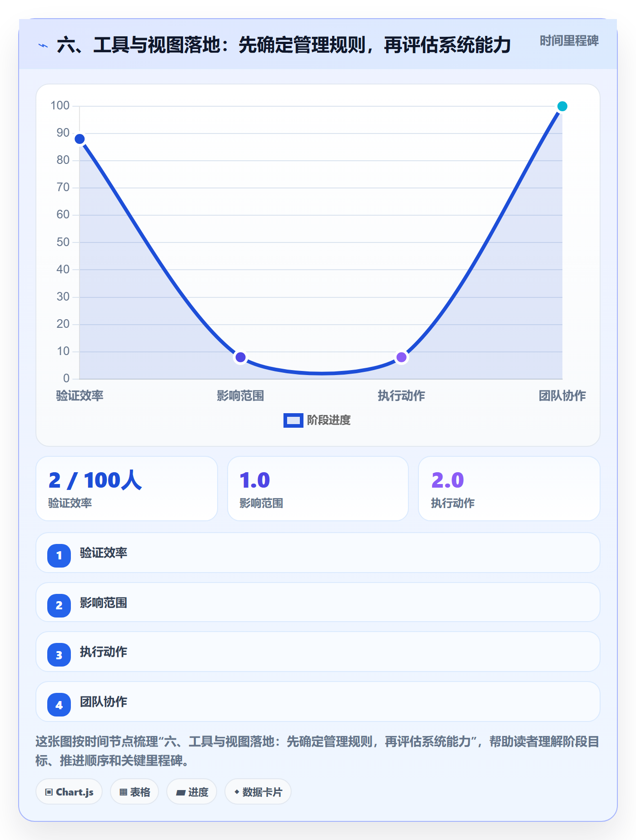Screen dimensions: 636x840
Task: Select the 执行动作 data point on the chart
Action: pos(401,357)
